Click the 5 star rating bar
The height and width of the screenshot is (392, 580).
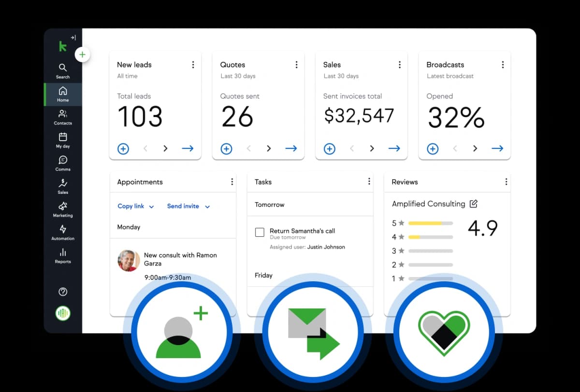pos(431,223)
